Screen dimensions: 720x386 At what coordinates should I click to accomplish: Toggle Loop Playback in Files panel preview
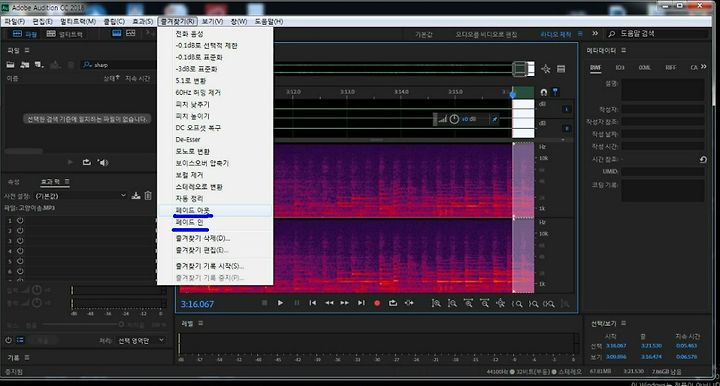[86, 162]
